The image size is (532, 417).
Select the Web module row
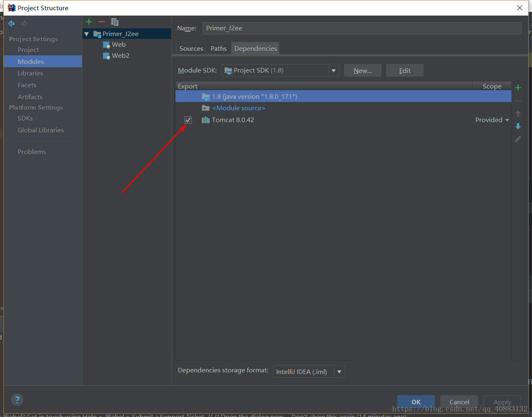[x=127, y=45]
